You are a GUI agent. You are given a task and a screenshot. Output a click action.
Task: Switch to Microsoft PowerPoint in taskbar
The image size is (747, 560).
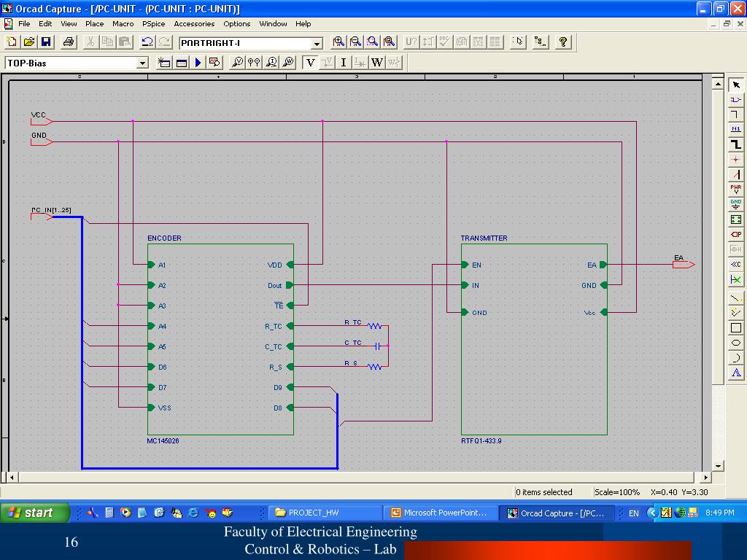point(441,513)
